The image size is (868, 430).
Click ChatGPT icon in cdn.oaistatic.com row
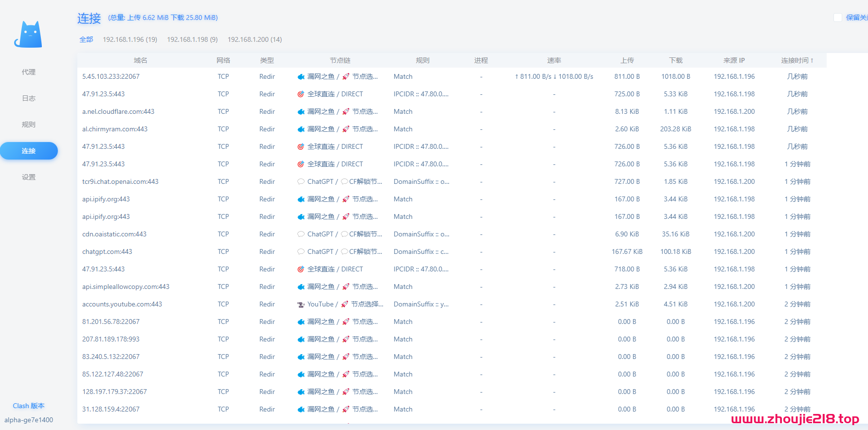301,234
